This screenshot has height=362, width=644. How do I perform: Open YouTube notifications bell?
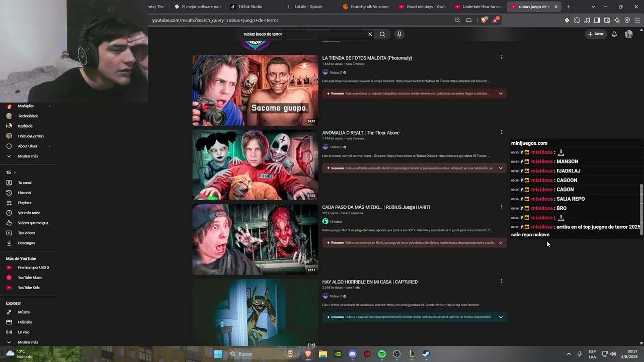614,34
